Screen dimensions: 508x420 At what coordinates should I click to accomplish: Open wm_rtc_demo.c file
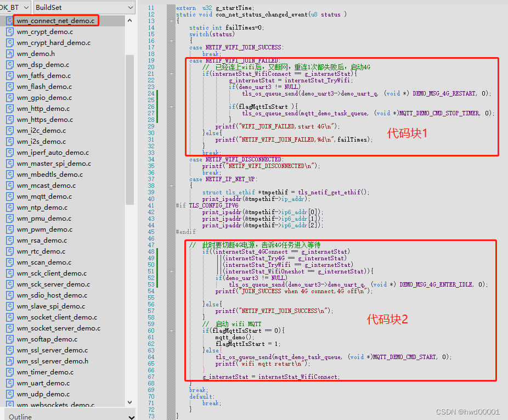tap(41, 251)
